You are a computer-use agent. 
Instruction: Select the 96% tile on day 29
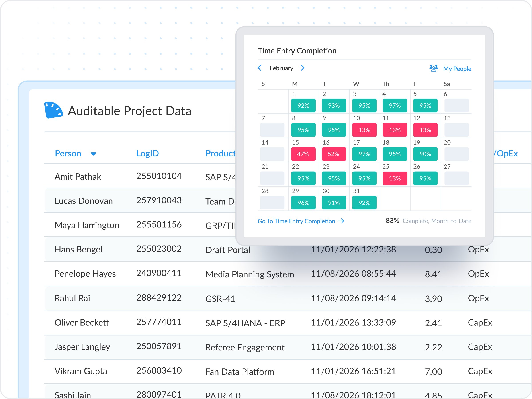(303, 203)
